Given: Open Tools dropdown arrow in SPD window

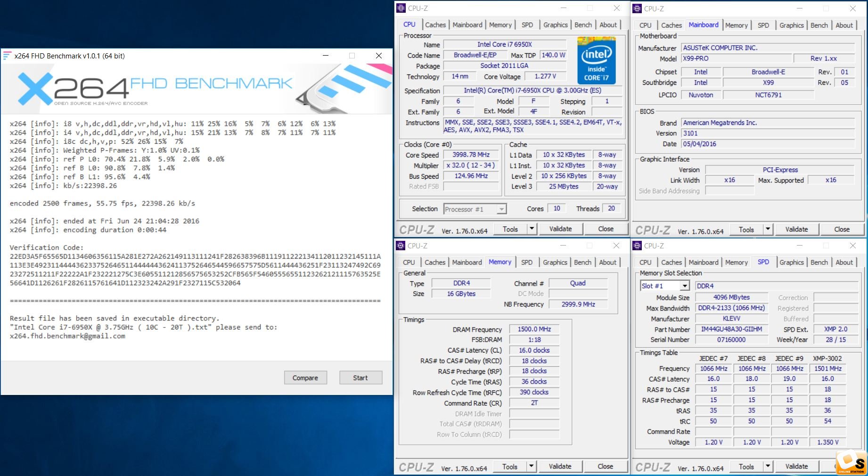Looking at the screenshot, I should pos(768,467).
